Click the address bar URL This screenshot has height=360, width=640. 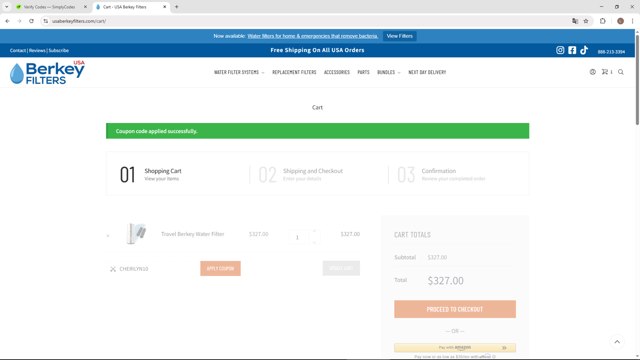[x=79, y=21]
